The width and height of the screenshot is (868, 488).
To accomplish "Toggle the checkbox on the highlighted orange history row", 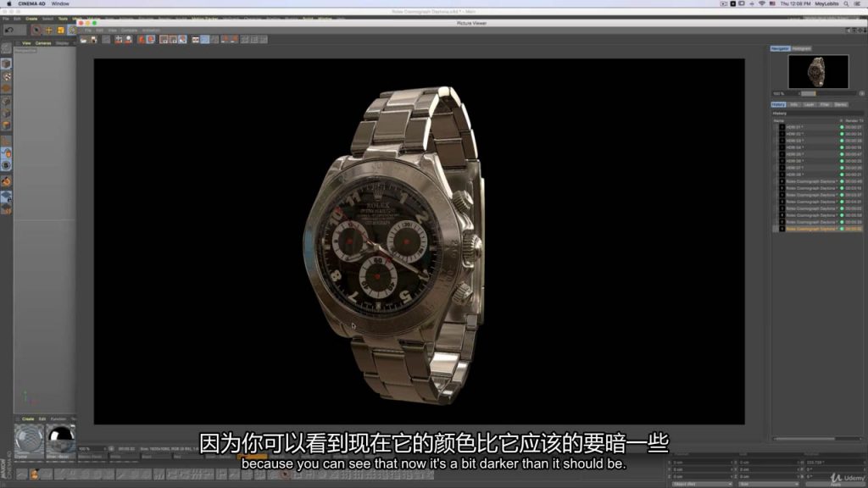I will (x=775, y=229).
